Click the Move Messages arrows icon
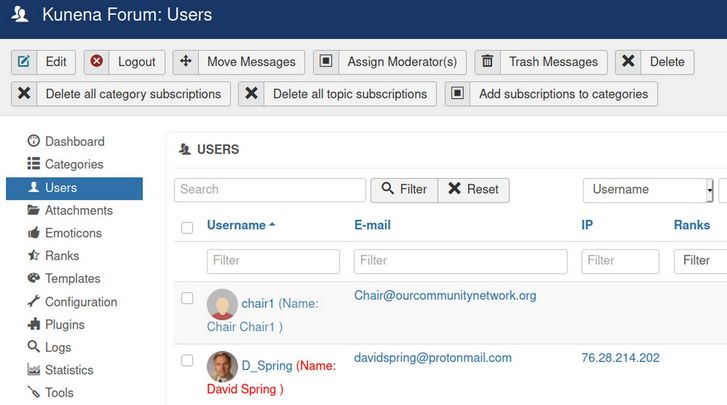Image resolution: width=727 pixels, height=405 pixels. [186, 62]
